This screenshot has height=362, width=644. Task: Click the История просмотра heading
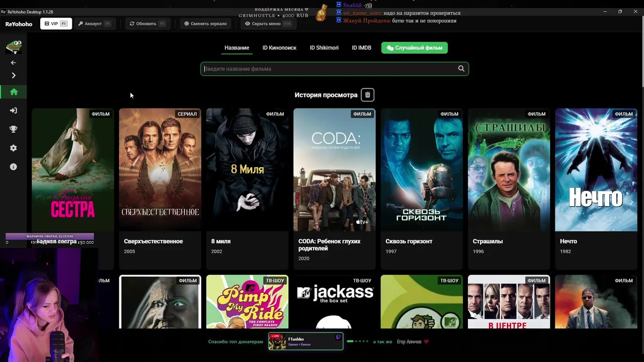point(326,95)
